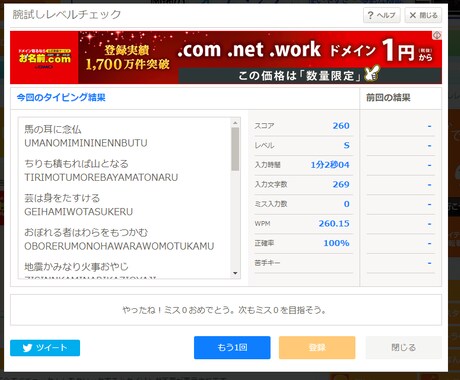Share the result with the ツイート button
Viewport: 460px width, 380px height.
[45, 348]
